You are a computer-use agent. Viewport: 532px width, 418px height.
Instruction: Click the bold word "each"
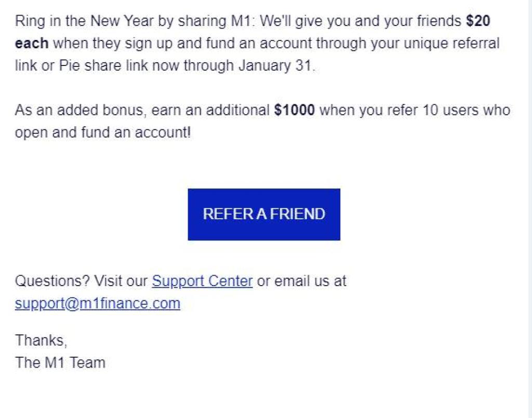(x=32, y=44)
